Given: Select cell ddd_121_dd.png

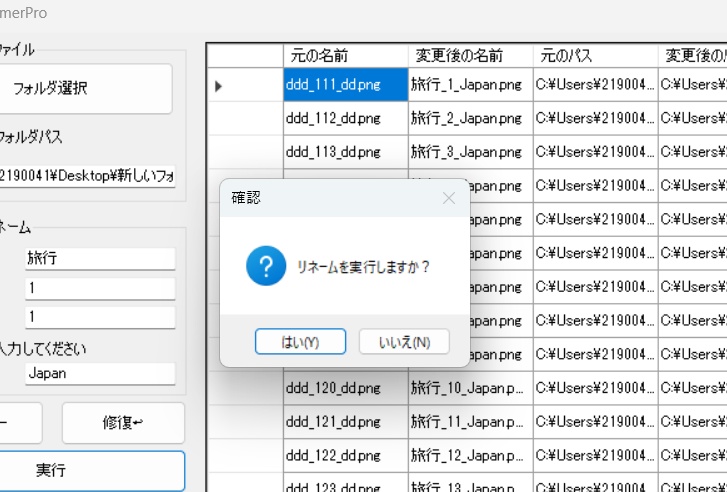Looking at the screenshot, I should point(346,422).
